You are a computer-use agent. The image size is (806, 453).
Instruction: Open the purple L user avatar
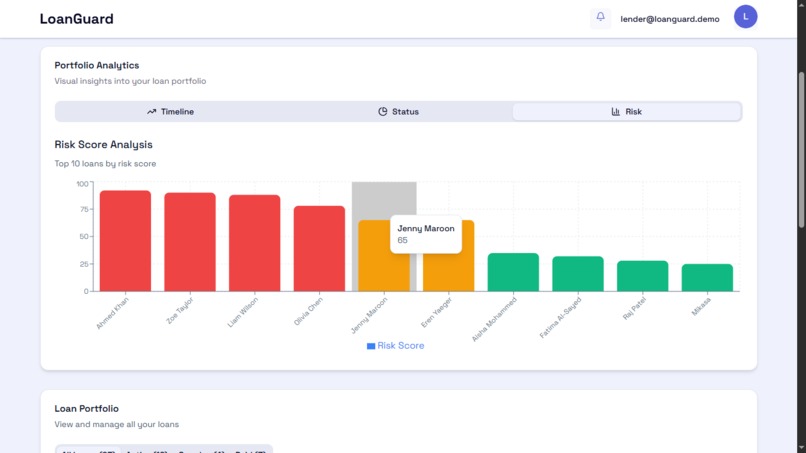745,17
